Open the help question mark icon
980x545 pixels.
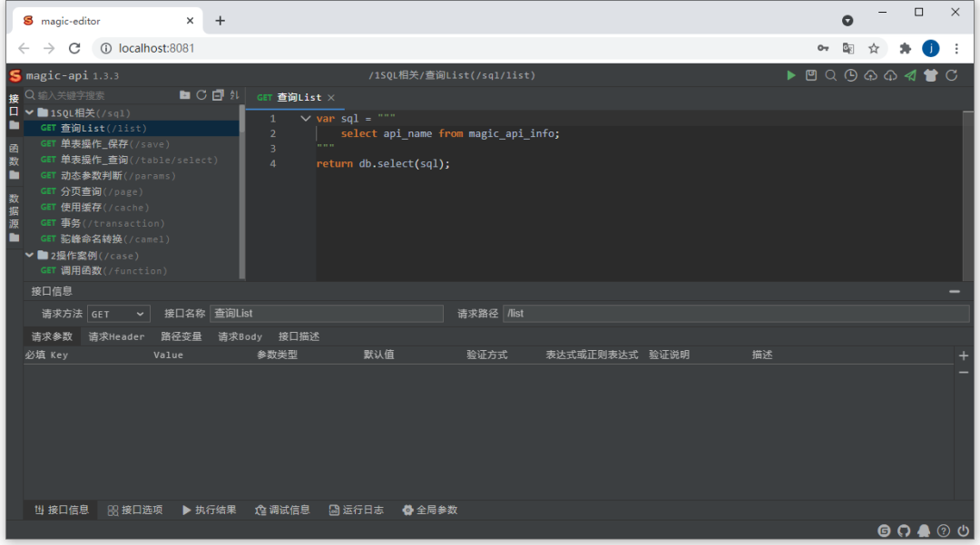click(944, 530)
